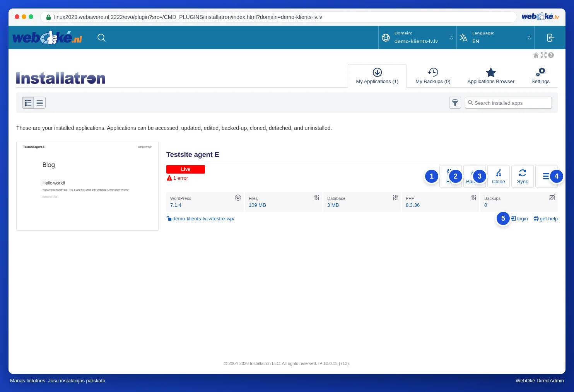The height and width of the screenshot is (392, 574).
Task: Click the Testsite agent E title
Action: click(x=193, y=155)
